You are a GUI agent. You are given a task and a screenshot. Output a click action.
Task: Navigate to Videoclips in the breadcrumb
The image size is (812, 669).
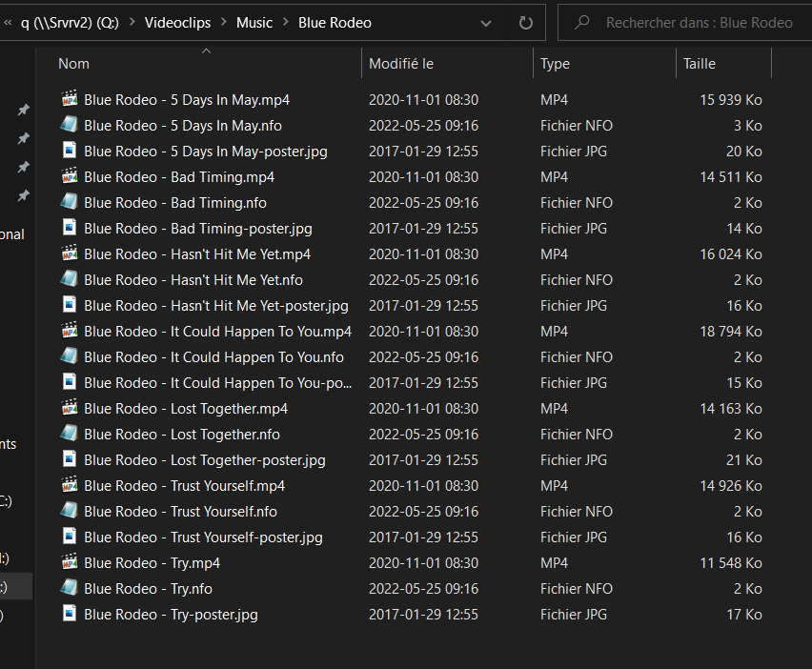click(x=178, y=22)
